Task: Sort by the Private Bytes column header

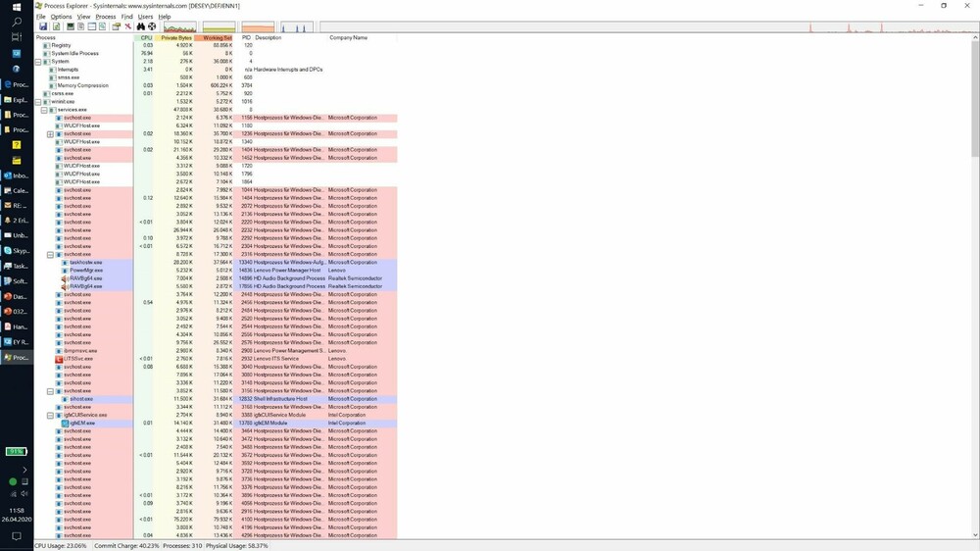Action: 176,37
